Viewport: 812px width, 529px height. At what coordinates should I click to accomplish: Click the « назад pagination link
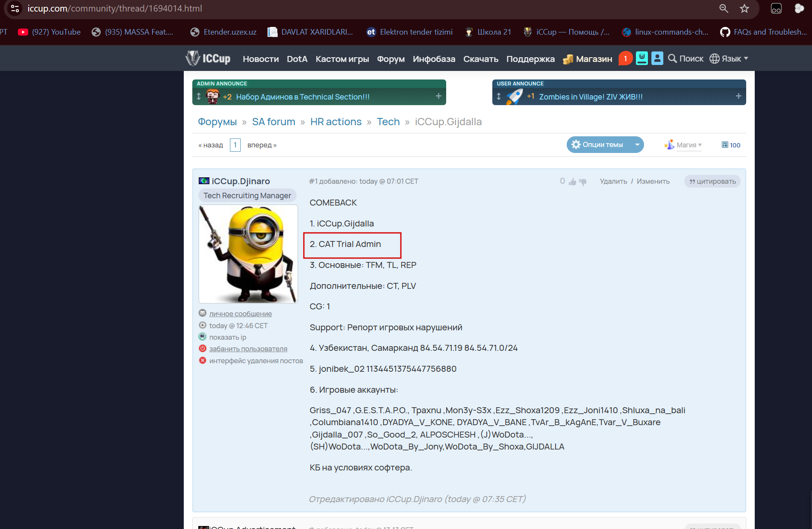(x=211, y=145)
